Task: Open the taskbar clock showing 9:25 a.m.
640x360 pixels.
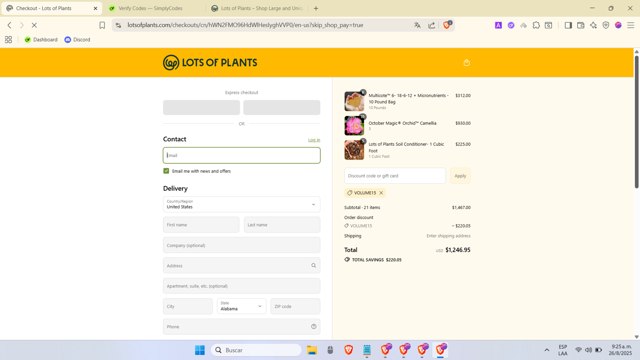Action: (x=620, y=350)
